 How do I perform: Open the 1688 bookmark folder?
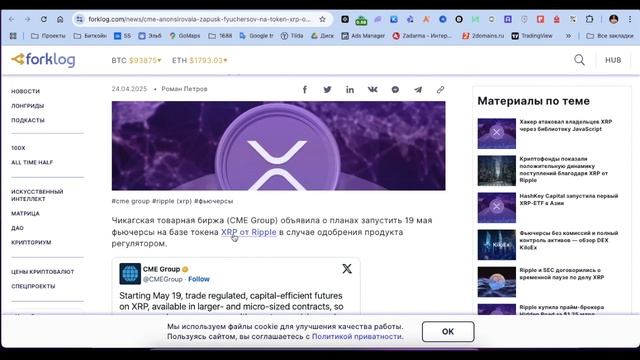pos(220,36)
